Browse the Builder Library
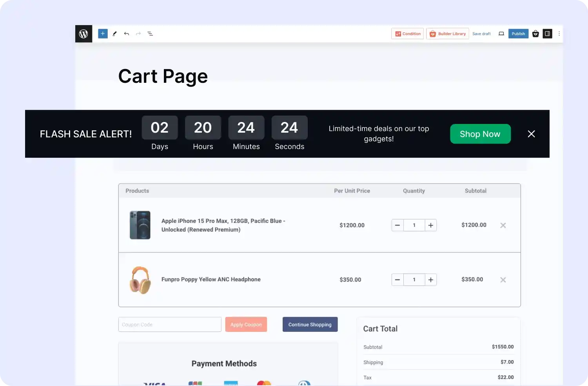Image resolution: width=588 pixels, height=386 pixels. click(x=447, y=33)
